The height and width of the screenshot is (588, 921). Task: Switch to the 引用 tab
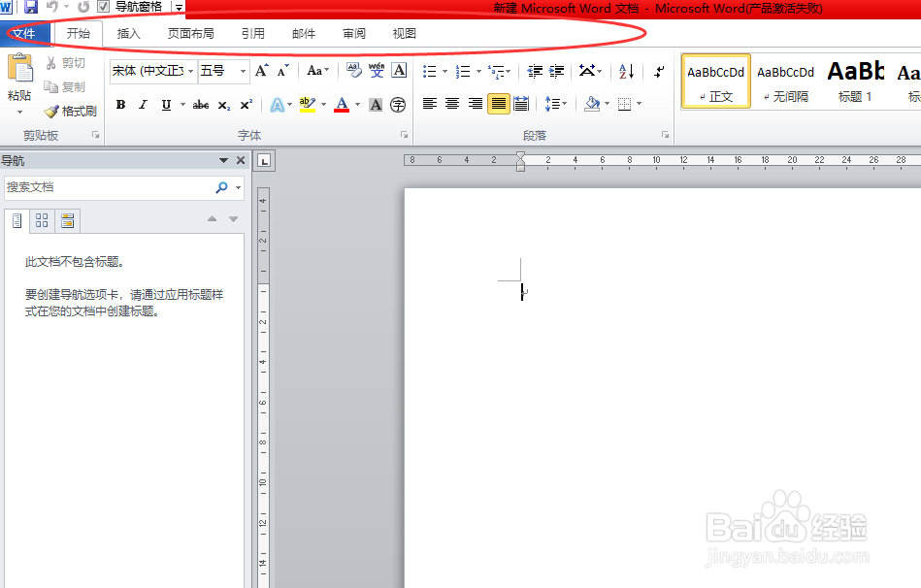pyautogui.click(x=253, y=34)
